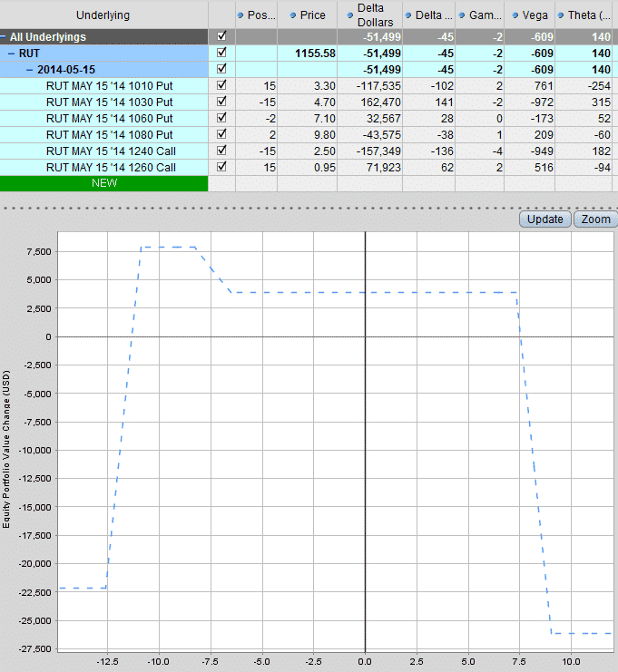Uncheck the All Underlyings checkbox
The image size is (618, 672).
(x=221, y=36)
